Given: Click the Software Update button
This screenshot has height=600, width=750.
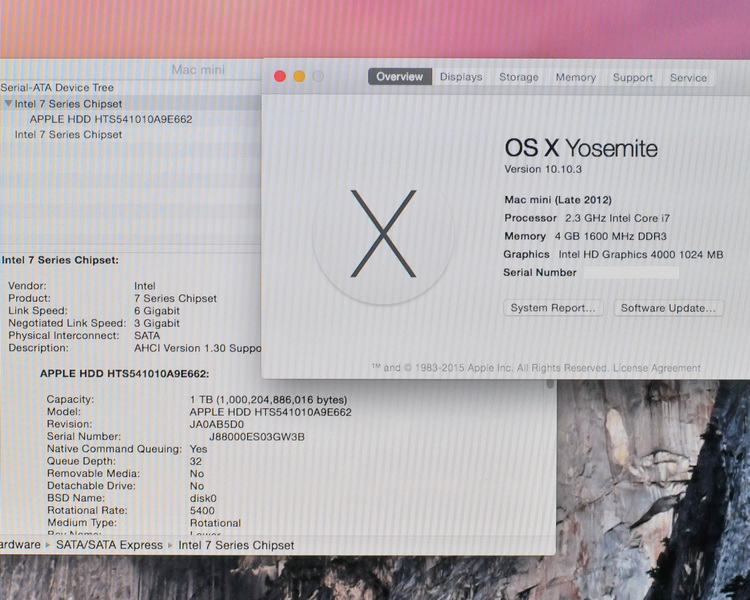Looking at the screenshot, I should click(x=668, y=308).
